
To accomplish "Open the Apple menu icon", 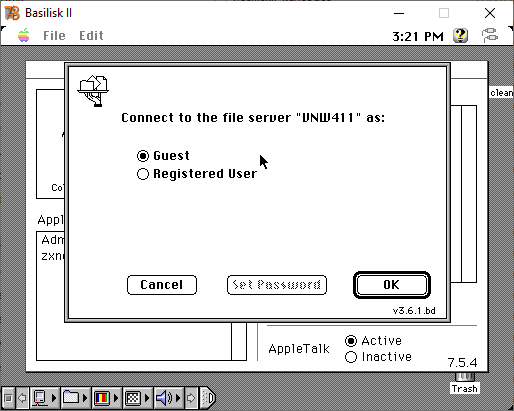I will [24, 35].
